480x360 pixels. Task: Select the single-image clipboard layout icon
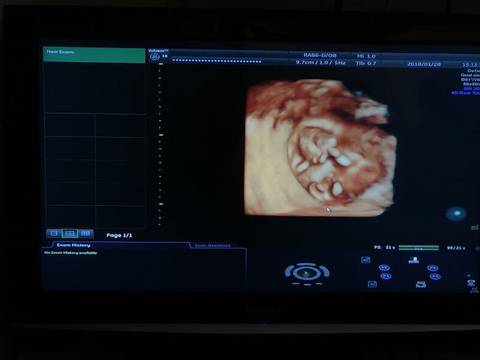[54, 234]
